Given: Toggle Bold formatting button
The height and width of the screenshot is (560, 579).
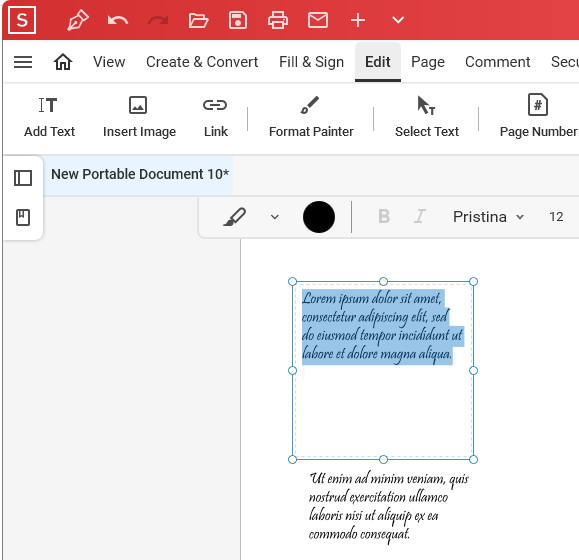Looking at the screenshot, I should point(384,216).
